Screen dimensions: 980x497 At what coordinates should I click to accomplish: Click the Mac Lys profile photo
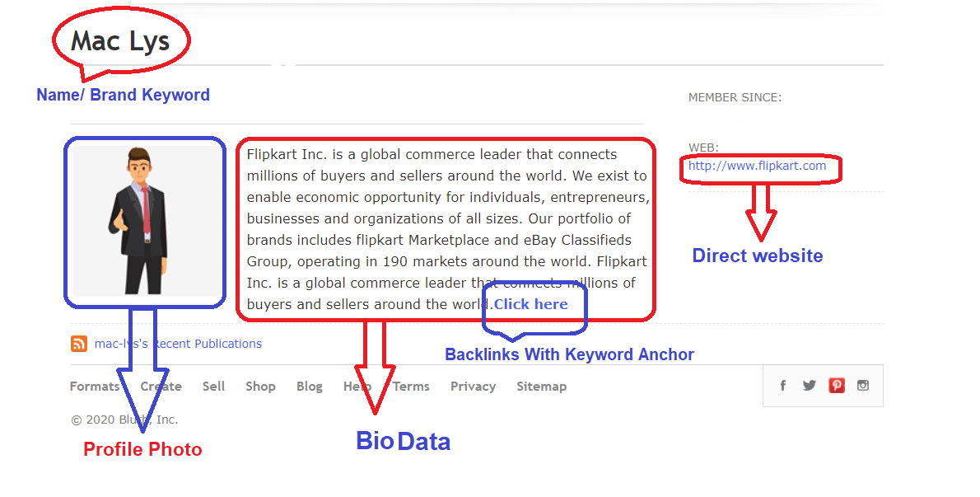[x=144, y=223]
